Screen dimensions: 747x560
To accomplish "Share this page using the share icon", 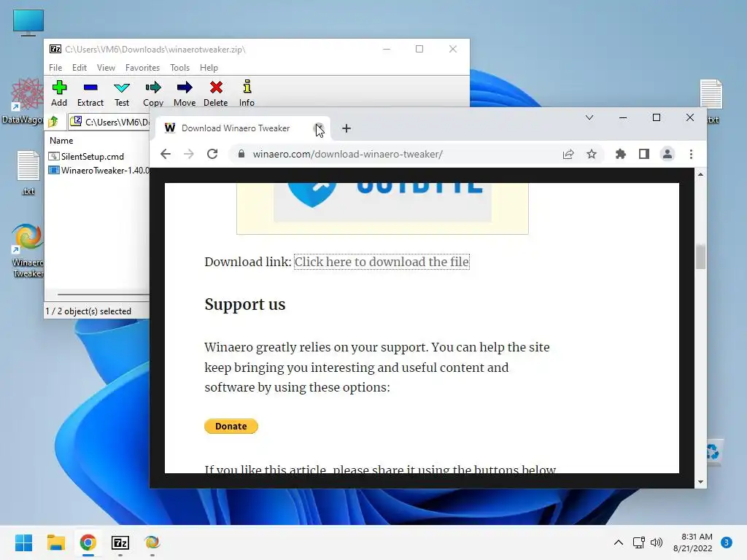I will click(568, 154).
